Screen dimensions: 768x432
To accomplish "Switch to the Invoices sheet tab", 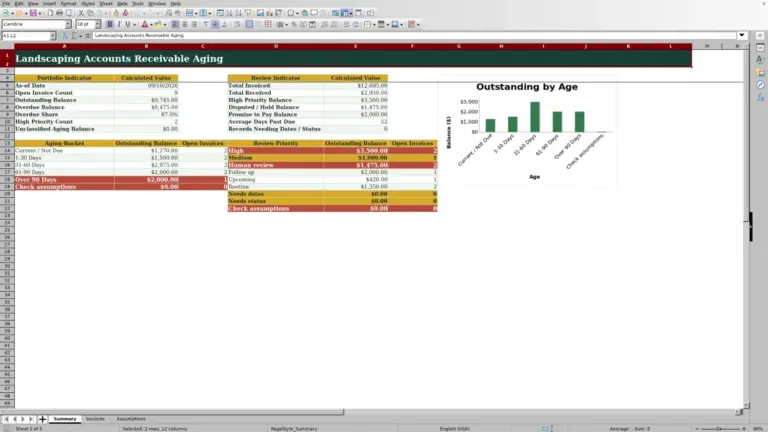I will (x=95, y=419).
